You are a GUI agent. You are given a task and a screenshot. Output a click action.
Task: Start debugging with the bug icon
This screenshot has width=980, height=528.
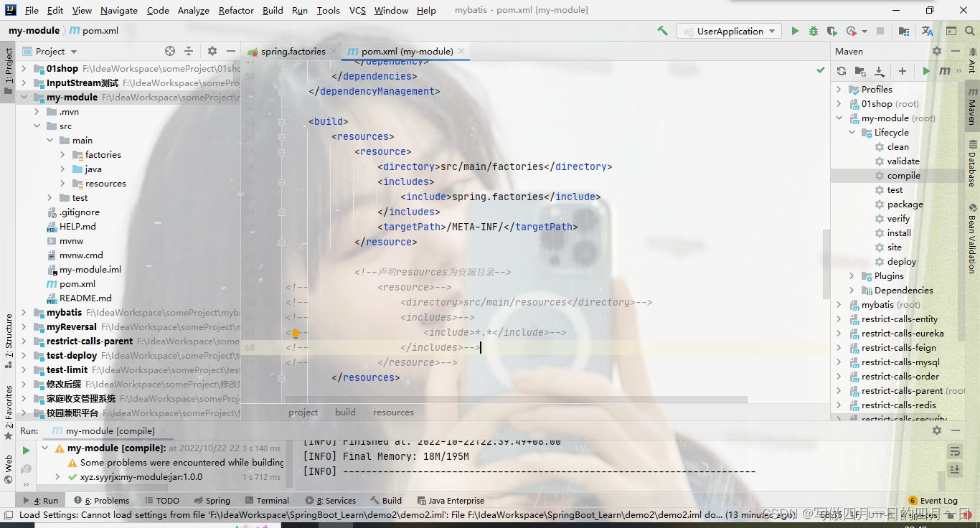(x=814, y=31)
